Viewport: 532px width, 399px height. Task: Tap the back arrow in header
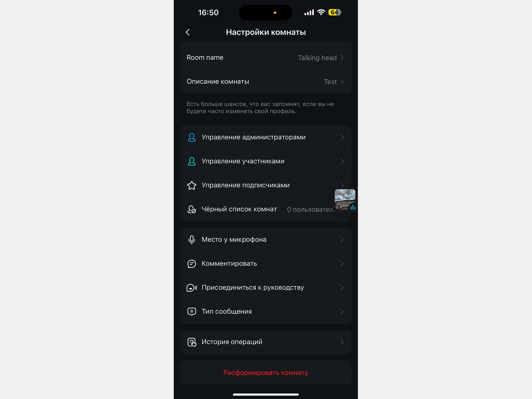pyautogui.click(x=188, y=32)
